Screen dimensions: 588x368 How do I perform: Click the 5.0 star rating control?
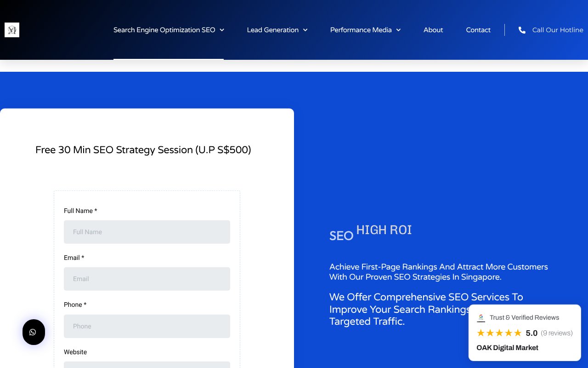point(531,333)
